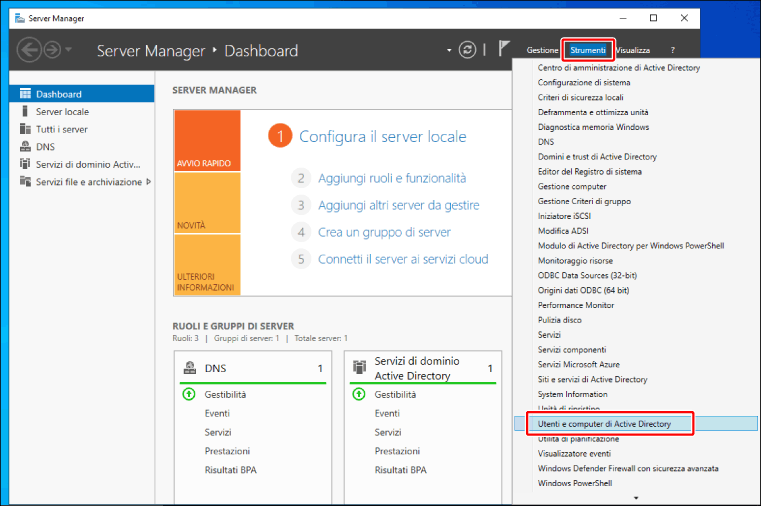Open the navigation history dropdown arrow
The width and height of the screenshot is (761, 506).
68,50
